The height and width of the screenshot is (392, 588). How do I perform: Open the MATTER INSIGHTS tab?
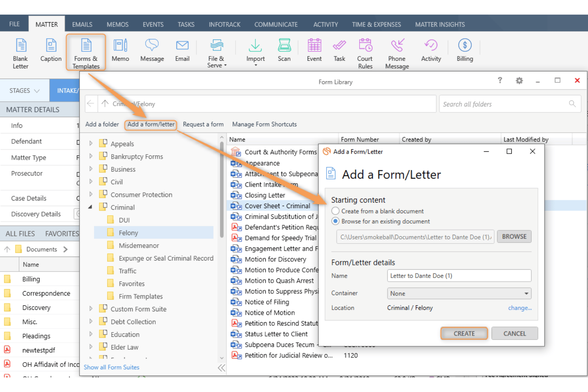click(440, 24)
